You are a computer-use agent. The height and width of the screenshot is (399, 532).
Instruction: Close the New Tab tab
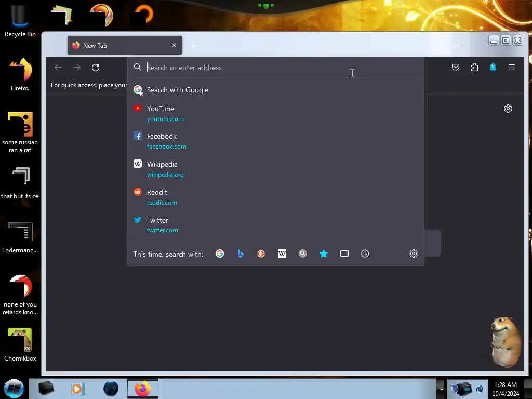[174, 45]
